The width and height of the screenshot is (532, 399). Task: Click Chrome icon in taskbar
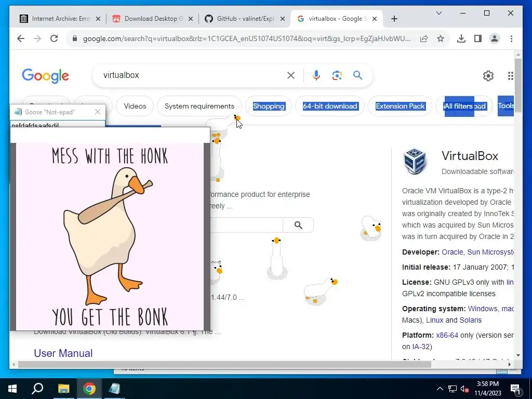click(x=89, y=389)
